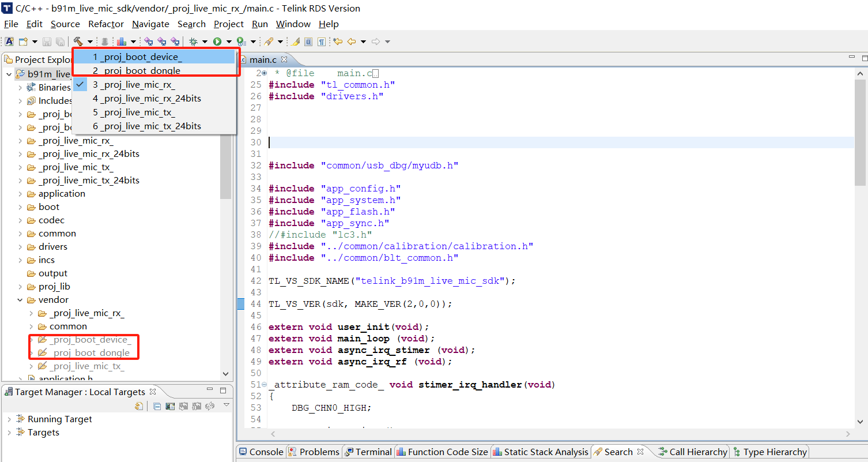Image resolution: width=868 pixels, height=462 pixels.
Task: Build the project with the hammer icon
Action: [79, 41]
